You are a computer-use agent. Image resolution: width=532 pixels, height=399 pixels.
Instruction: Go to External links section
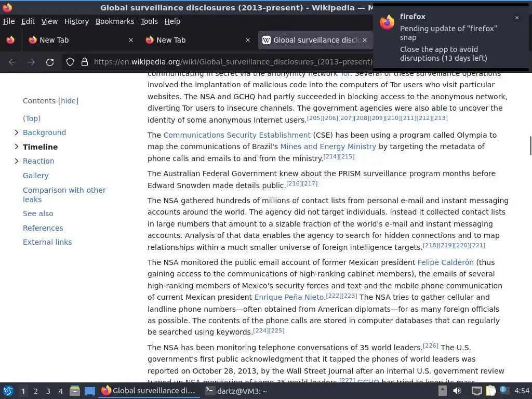tap(47, 242)
